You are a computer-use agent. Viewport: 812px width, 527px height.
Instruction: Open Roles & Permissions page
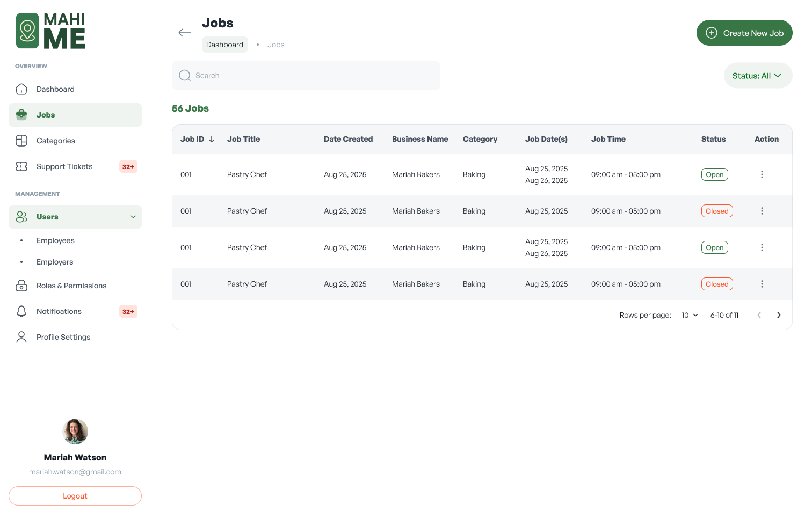[x=75, y=286]
